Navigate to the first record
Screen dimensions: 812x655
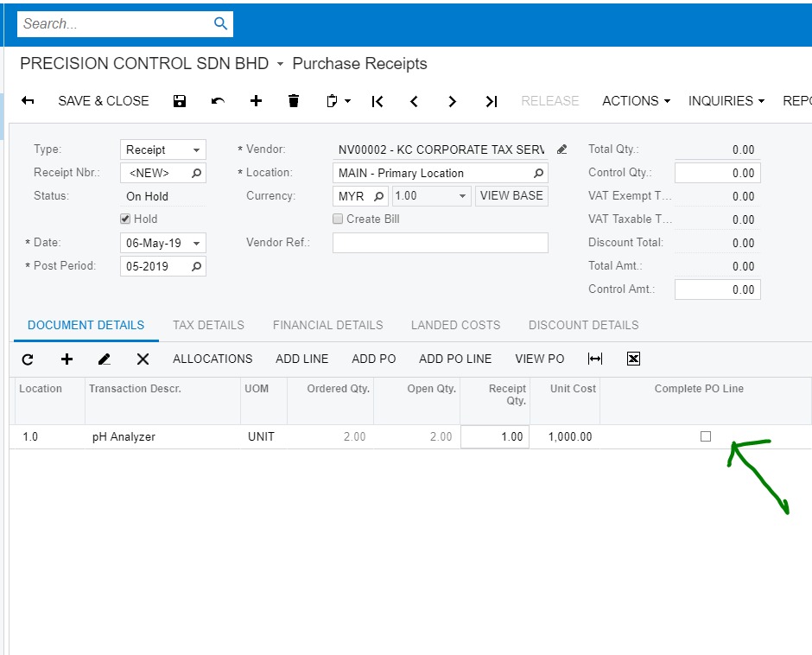377,101
